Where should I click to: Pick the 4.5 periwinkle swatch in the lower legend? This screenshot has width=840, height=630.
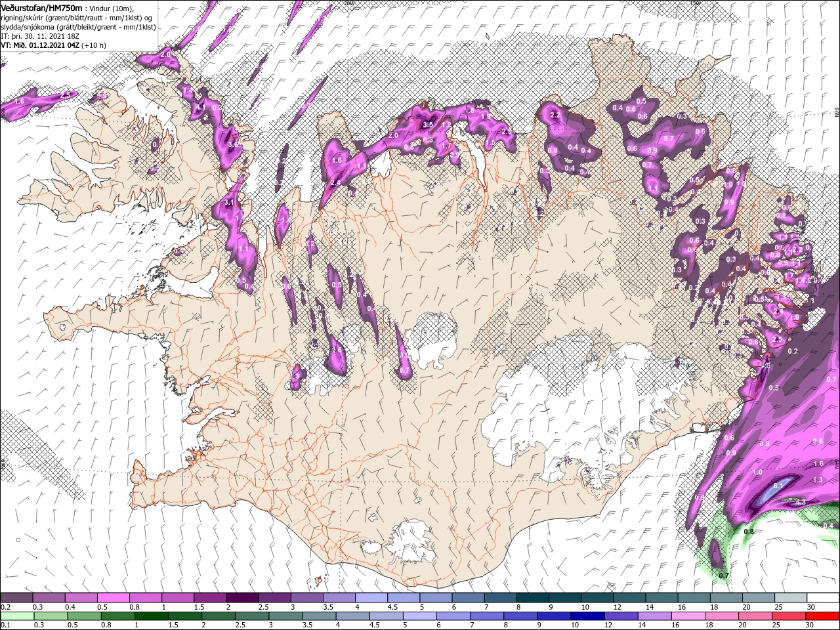point(385,616)
